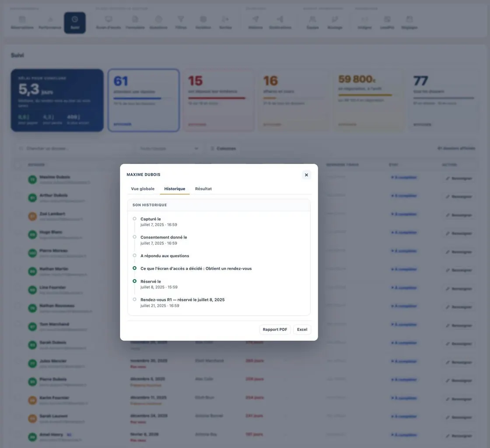
Task: Open the card showing 77 total dossiers
Action: point(444,100)
